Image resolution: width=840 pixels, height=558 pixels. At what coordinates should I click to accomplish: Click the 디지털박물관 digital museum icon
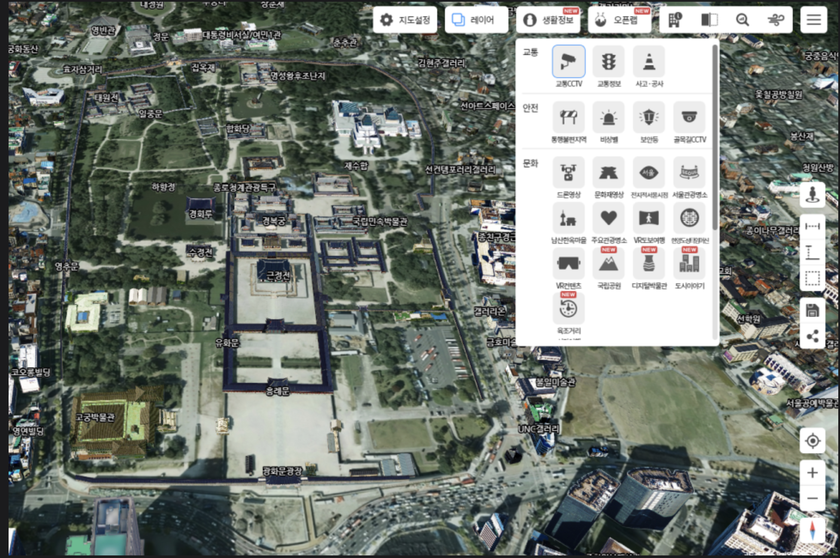tap(649, 264)
